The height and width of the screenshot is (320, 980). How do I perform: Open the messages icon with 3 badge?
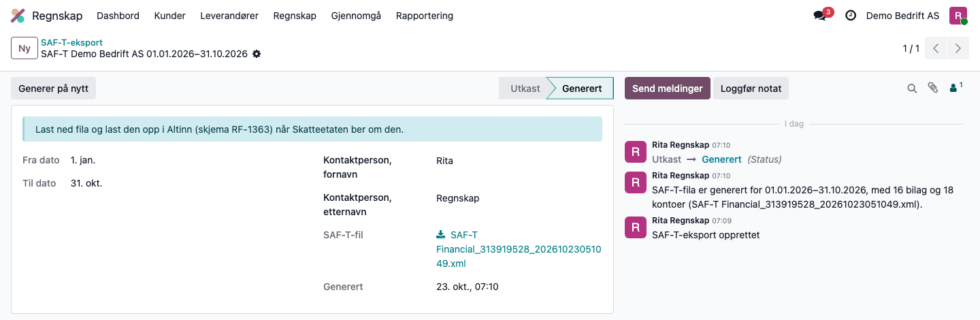click(x=822, y=15)
